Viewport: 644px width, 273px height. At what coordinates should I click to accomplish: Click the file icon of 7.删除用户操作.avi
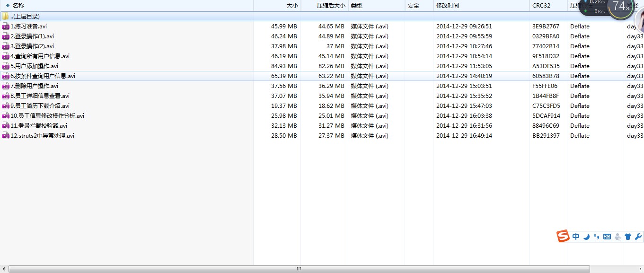[6, 86]
